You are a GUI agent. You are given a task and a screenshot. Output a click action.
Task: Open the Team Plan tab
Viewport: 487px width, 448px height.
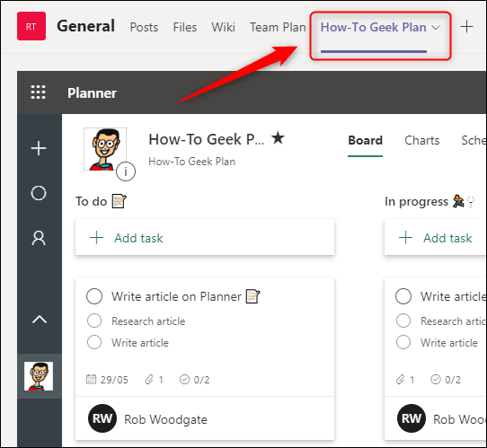pos(278,27)
